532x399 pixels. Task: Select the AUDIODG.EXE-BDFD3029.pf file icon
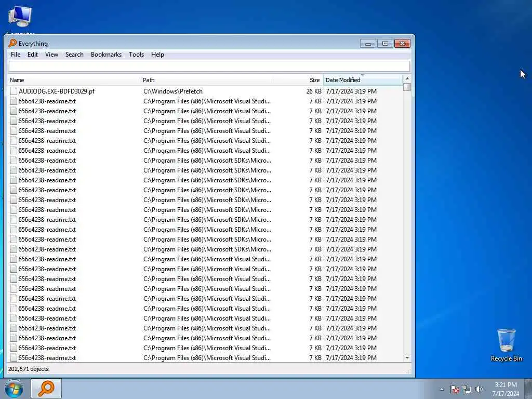click(14, 91)
